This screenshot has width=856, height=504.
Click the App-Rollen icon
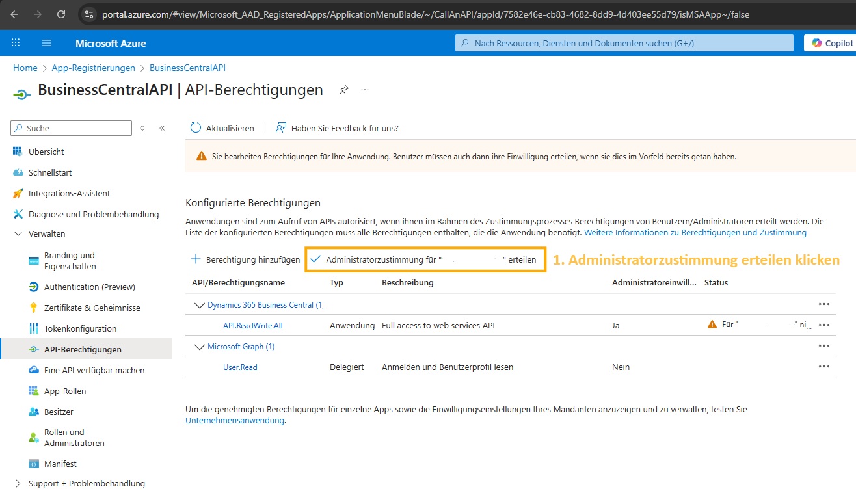(34, 391)
